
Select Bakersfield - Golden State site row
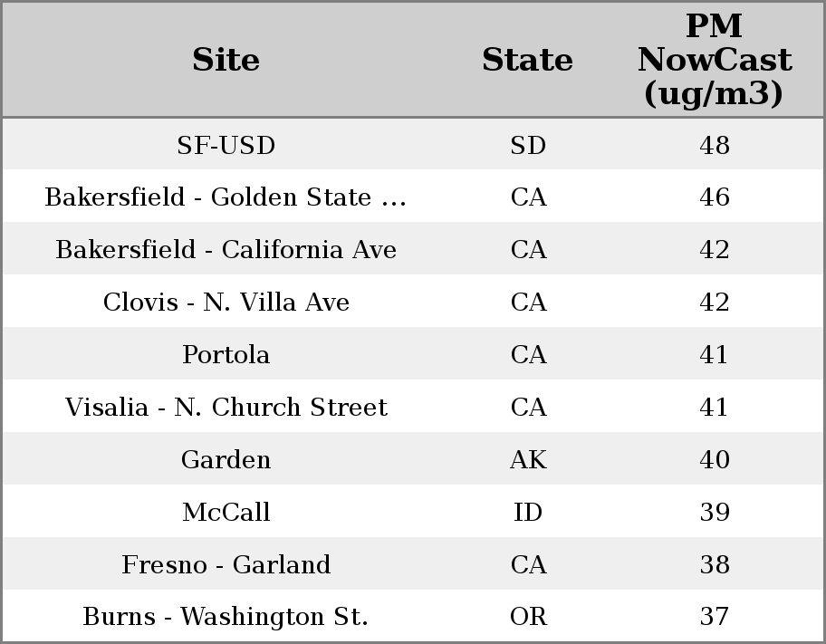pyautogui.click(x=226, y=197)
